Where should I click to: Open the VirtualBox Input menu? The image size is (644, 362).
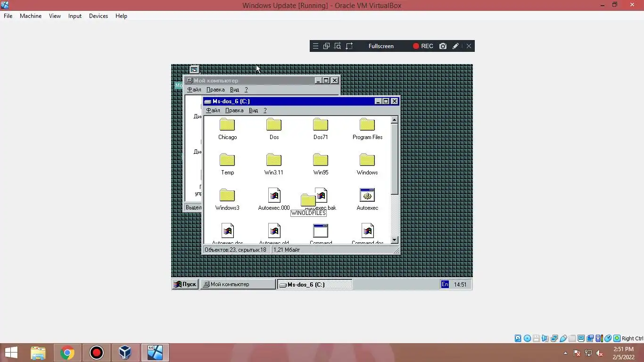click(75, 16)
